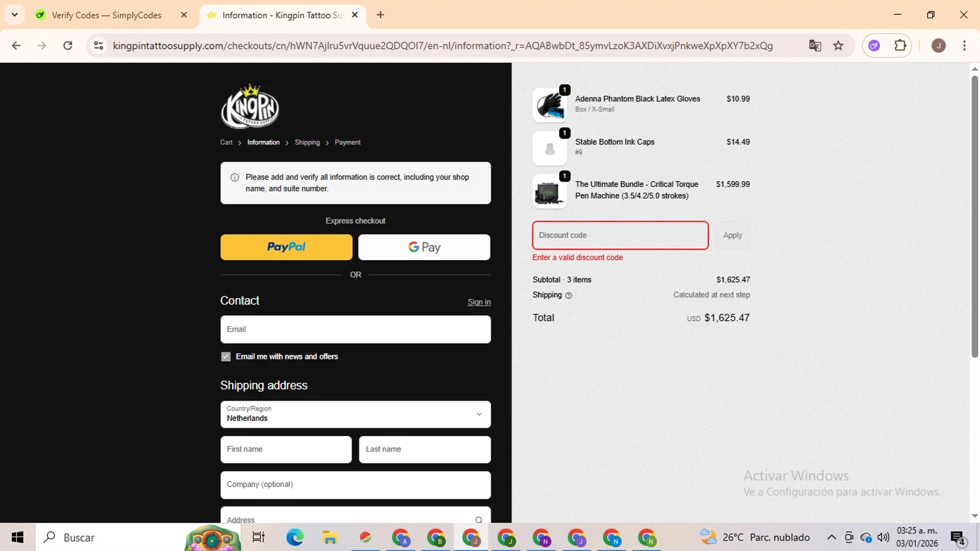Focus the Discount code field
The image size is (980, 551).
(620, 235)
